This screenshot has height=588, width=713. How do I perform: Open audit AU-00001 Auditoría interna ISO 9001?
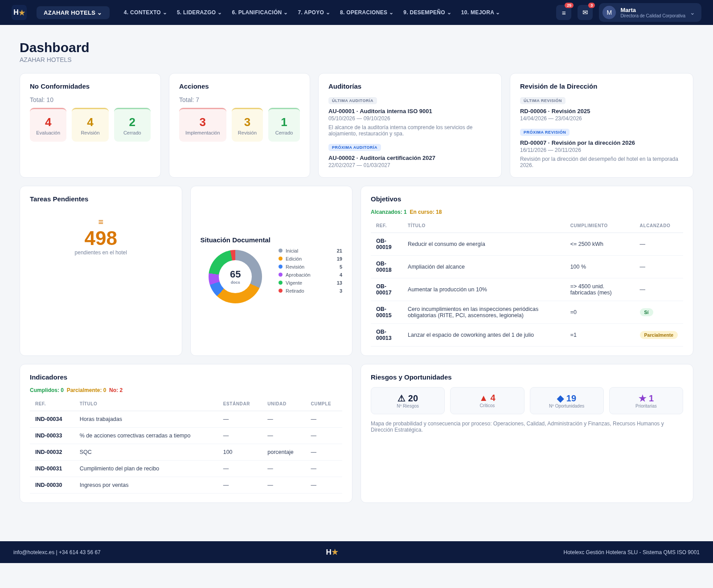tap(380, 111)
